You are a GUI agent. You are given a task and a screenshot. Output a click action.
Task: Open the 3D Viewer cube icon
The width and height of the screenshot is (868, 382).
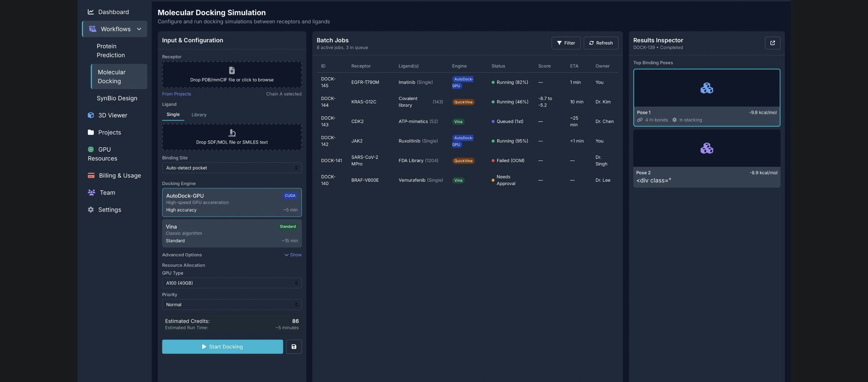[x=91, y=115]
